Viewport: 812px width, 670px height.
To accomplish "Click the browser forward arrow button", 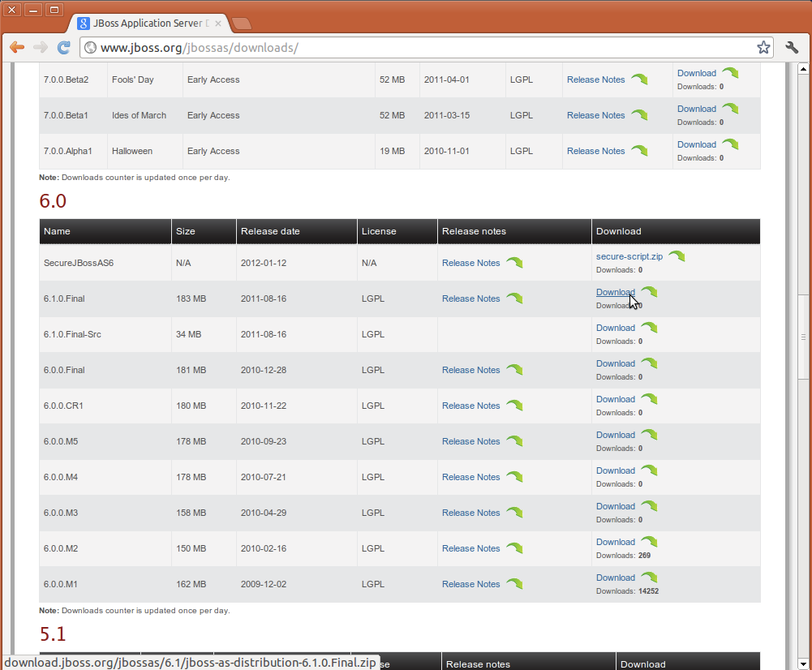I will pyautogui.click(x=41, y=48).
